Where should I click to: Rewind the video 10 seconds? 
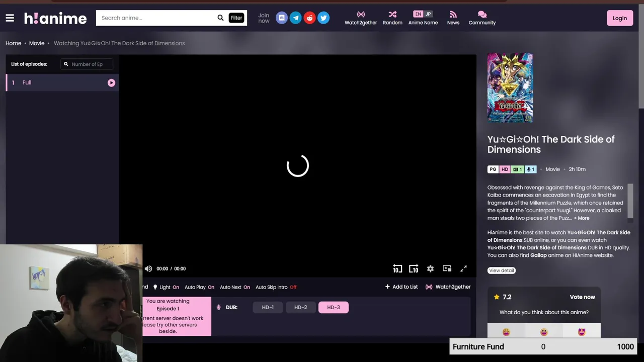click(x=397, y=268)
